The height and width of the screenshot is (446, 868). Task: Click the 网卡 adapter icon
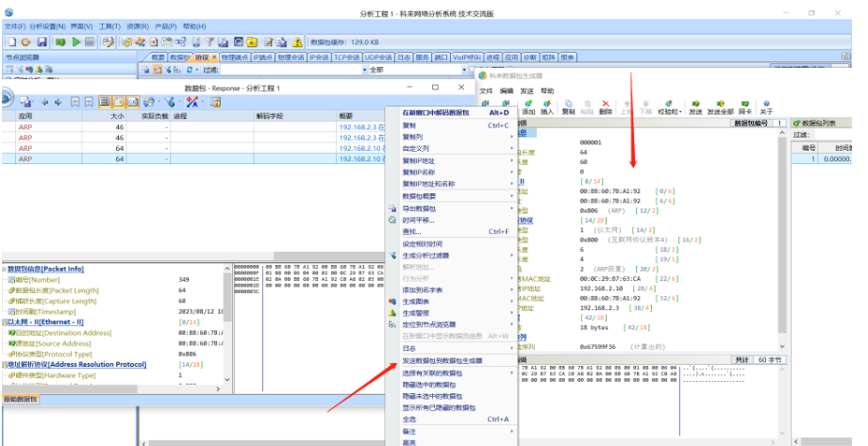pos(745,107)
